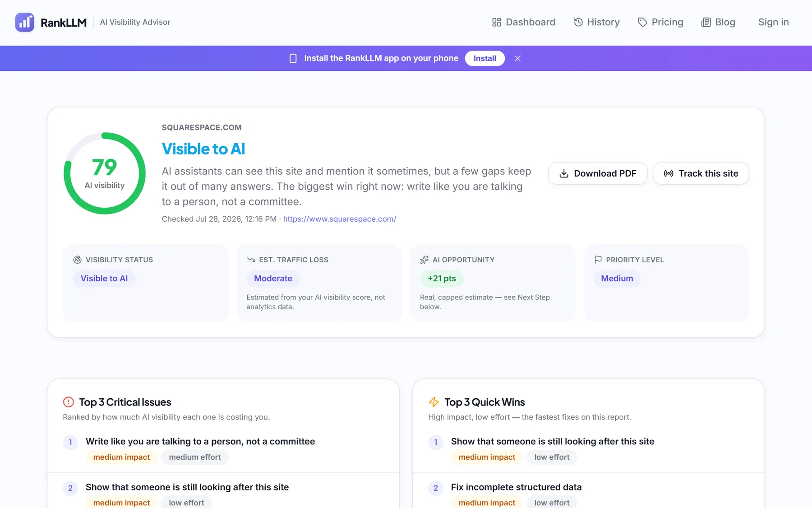Click 'low effort' tag on quick win 1
The height and width of the screenshot is (508, 812).
[552, 457]
